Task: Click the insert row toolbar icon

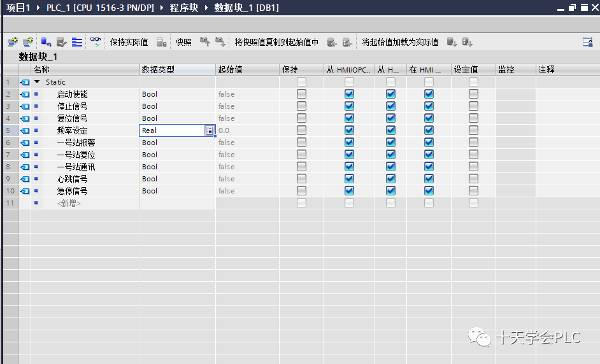Action: 13,42
